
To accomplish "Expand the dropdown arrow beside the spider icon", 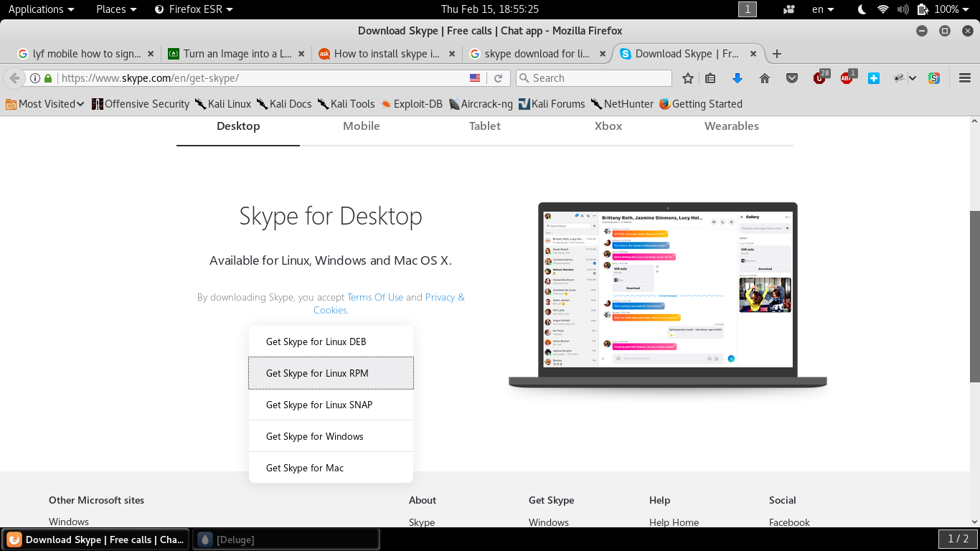I will pos(913,78).
